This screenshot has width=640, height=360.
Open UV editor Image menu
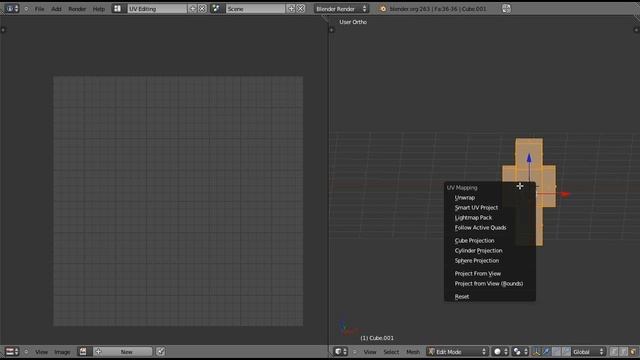[62, 352]
